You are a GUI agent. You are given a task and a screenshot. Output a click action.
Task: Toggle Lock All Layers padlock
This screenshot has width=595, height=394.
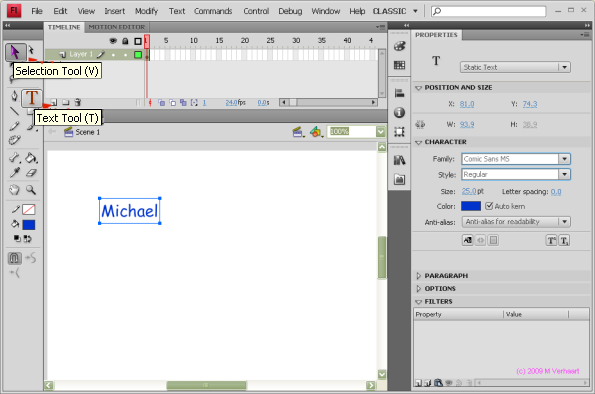[x=125, y=41]
